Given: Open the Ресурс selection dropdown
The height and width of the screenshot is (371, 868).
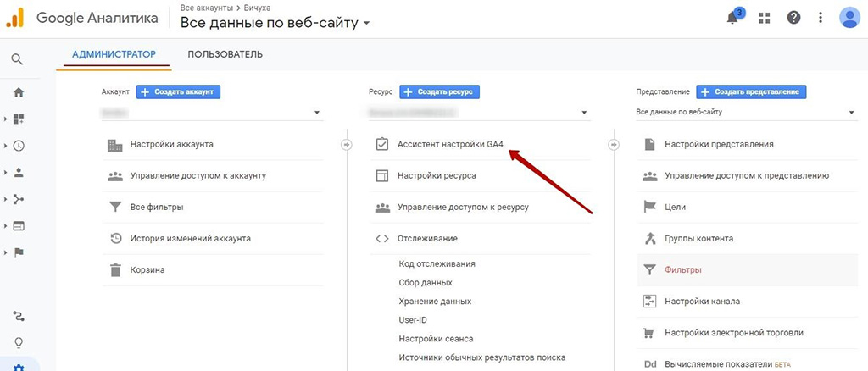Looking at the screenshot, I should (x=480, y=113).
